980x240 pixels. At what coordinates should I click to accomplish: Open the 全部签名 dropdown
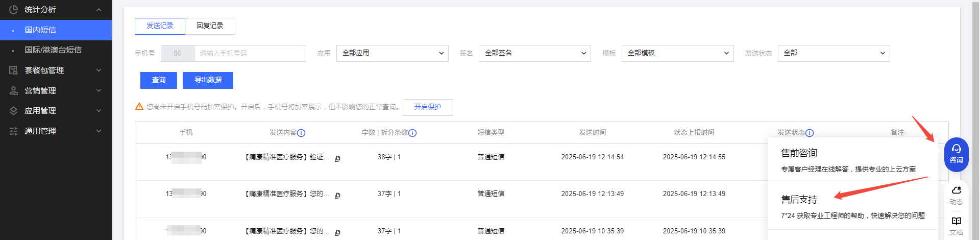pyautogui.click(x=534, y=53)
